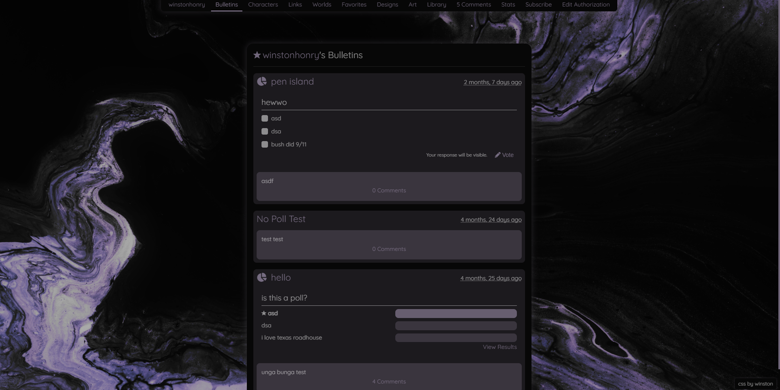
Task: Open Edit Authorization in the nav bar
Action: pyautogui.click(x=585, y=4)
